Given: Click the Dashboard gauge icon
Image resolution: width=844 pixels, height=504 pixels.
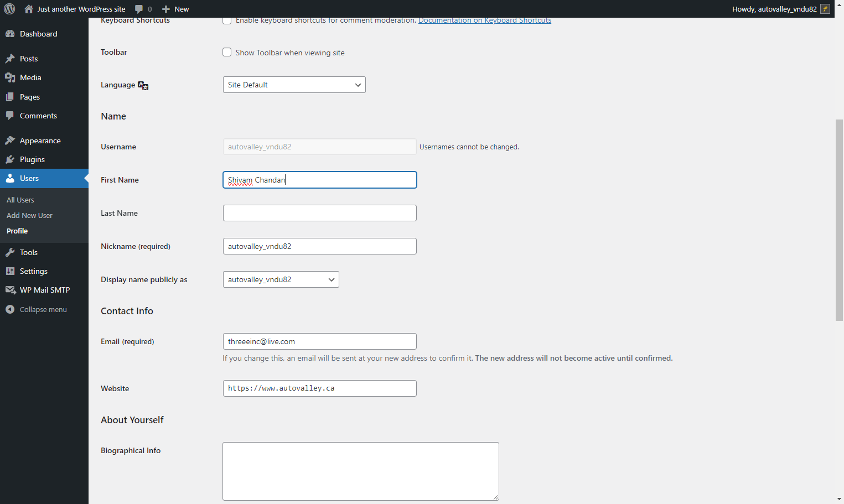Looking at the screenshot, I should (10, 34).
